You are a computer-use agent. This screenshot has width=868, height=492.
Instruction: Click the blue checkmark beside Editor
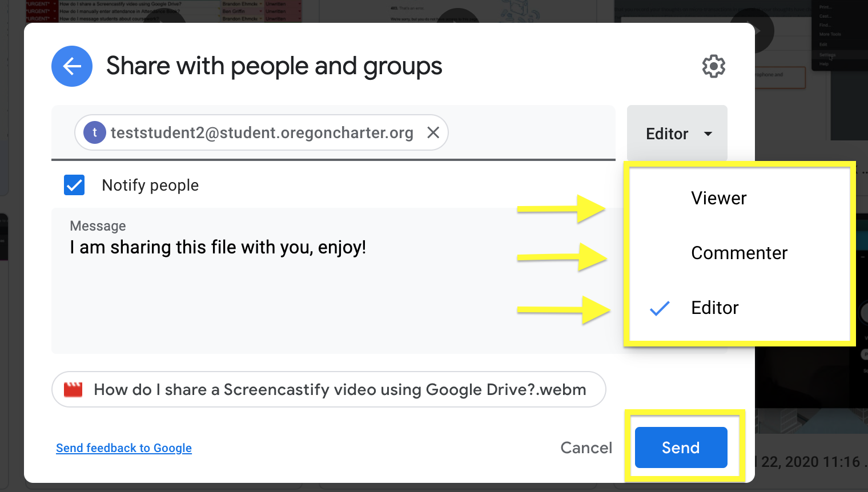[660, 308]
